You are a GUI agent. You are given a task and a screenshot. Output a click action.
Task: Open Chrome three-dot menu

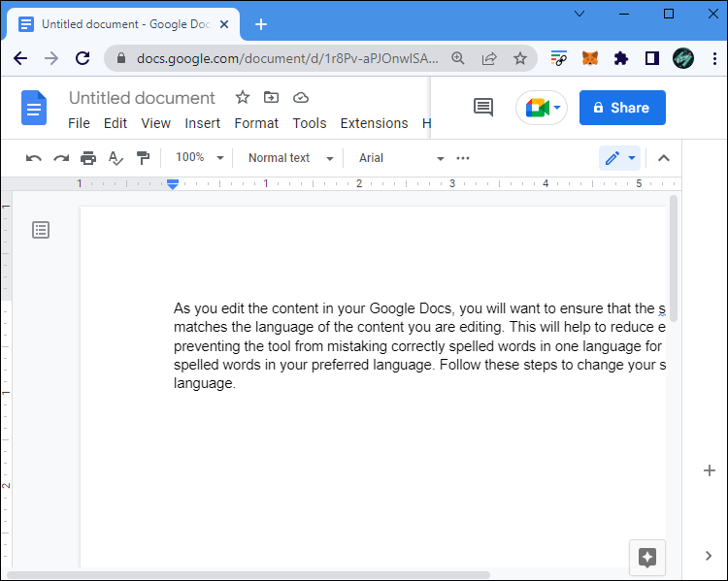point(714,58)
